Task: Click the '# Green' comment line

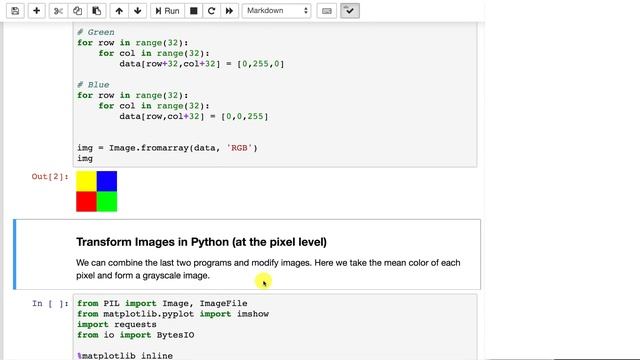Action: pyautogui.click(x=96, y=32)
